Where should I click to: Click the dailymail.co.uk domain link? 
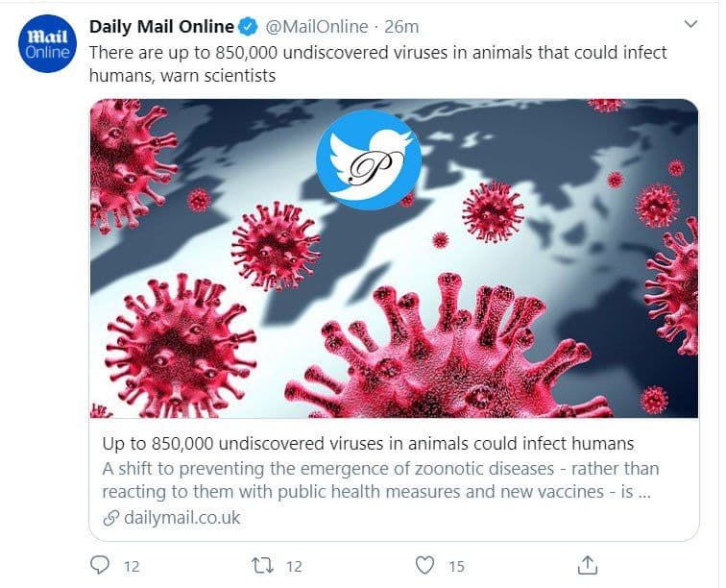click(x=181, y=518)
